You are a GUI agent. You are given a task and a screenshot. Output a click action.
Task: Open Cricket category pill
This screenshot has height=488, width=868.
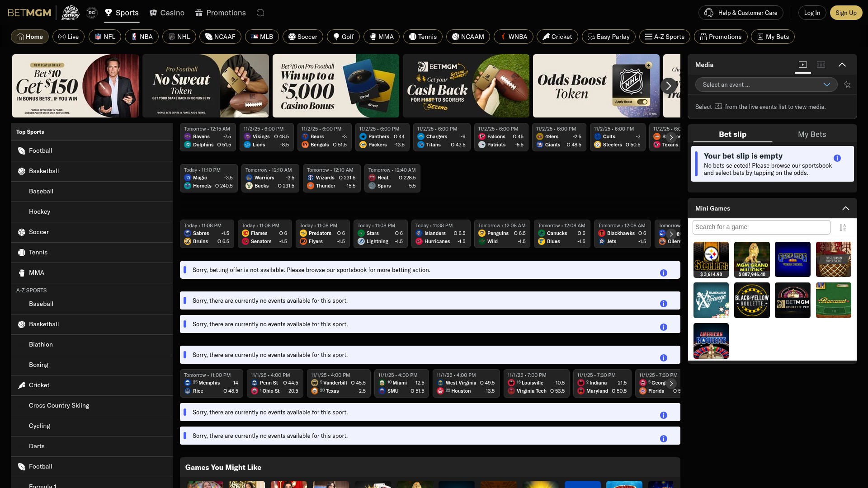point(557,37)
